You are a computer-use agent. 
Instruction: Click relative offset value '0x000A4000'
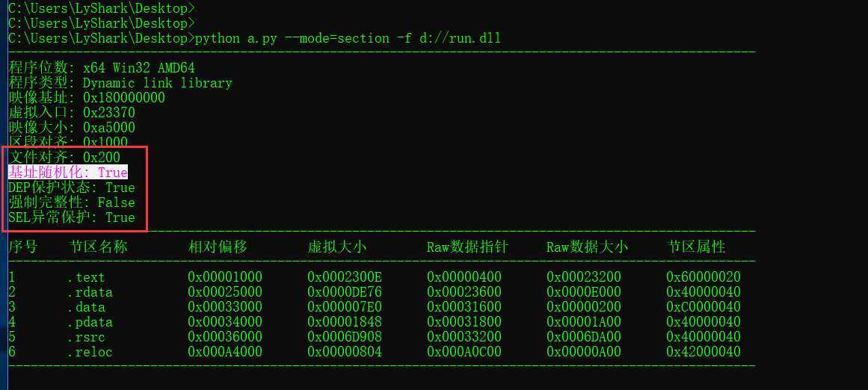tap(225, 352)
